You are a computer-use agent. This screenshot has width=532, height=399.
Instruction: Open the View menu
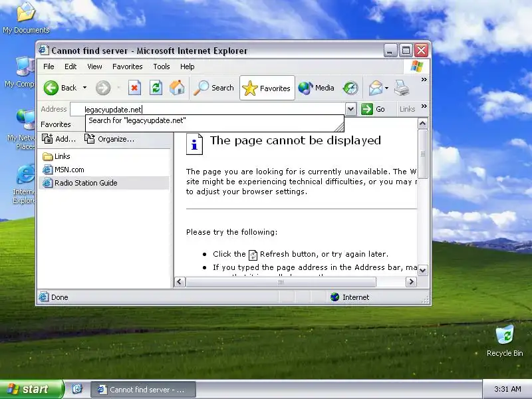94,66
